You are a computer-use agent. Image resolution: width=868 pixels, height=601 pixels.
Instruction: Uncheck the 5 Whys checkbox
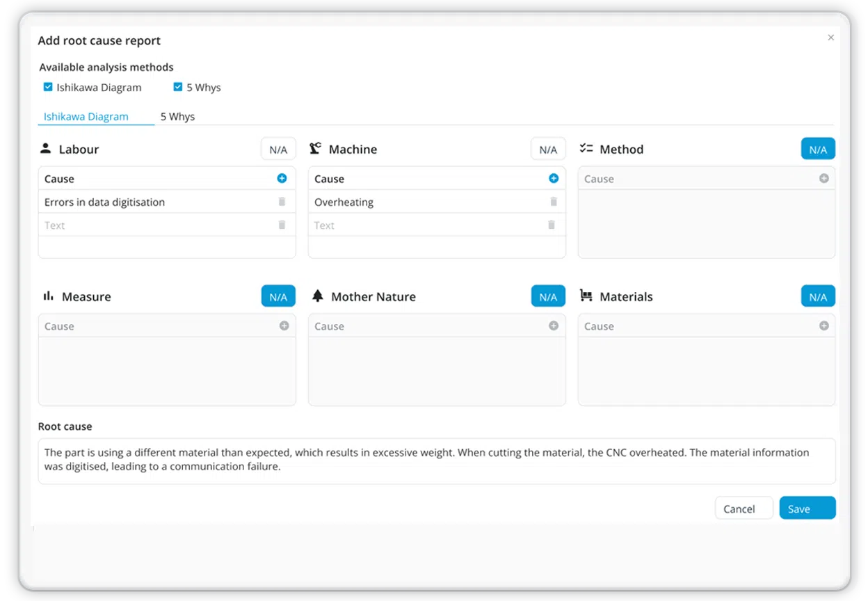pyautogui.click(x=178, y=87)
